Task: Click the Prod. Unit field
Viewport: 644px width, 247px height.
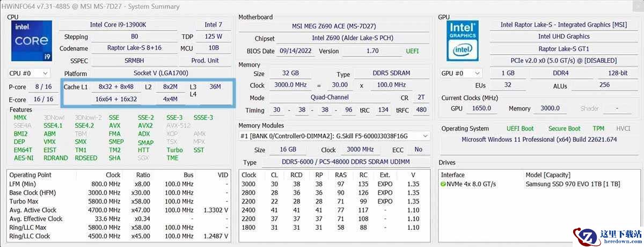Action: [205, 61]
